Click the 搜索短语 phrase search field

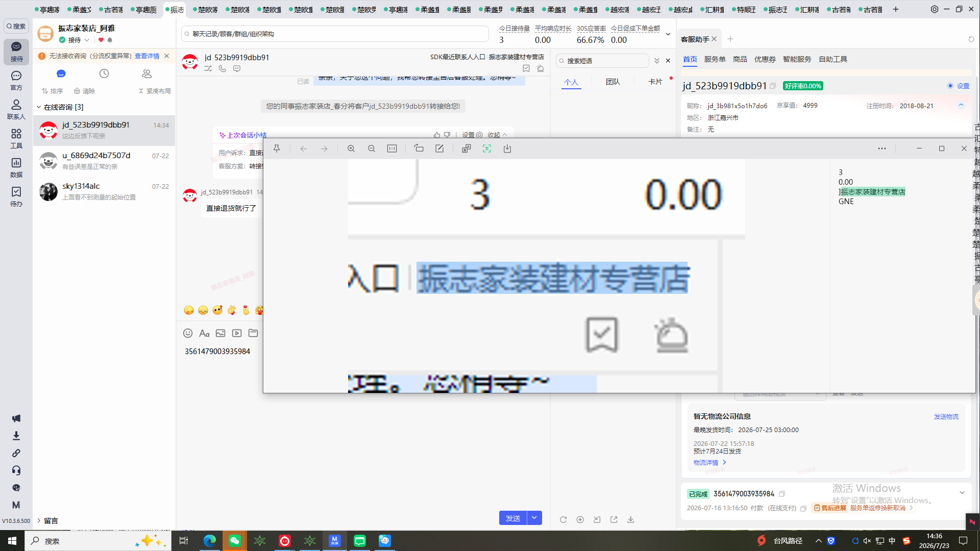tap(602, 61)
